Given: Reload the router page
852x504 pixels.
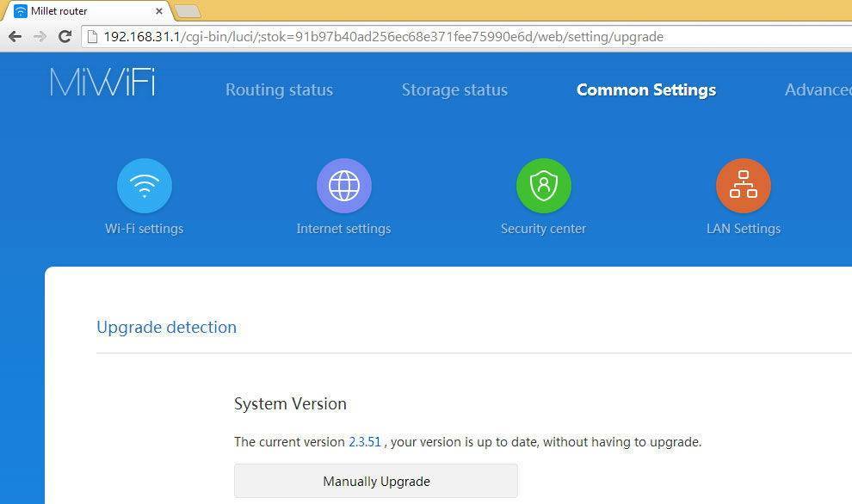Looking at the screenshot, I should (65, 37).
